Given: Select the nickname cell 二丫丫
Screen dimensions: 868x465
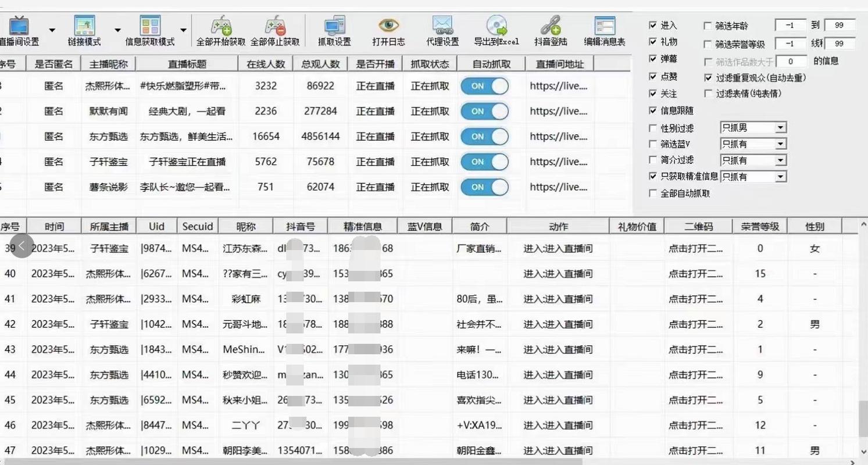Looking at the screenshot, I should click(x=246, y=425).
